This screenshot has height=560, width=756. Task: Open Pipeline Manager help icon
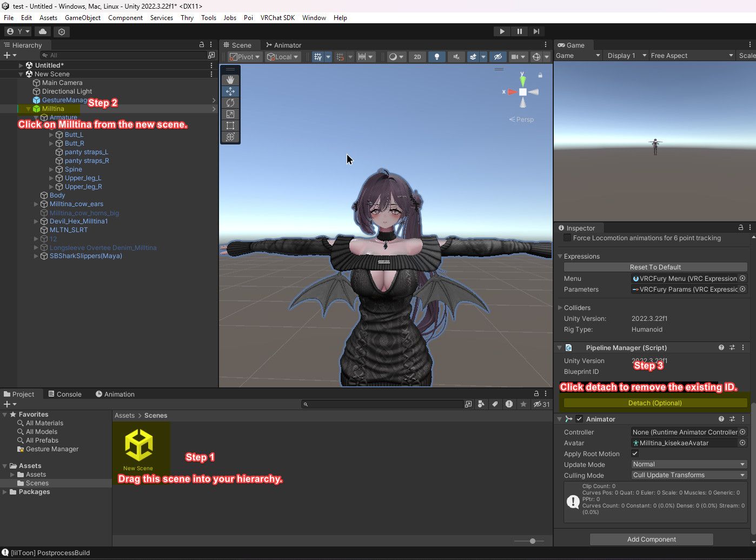(721, 347)
